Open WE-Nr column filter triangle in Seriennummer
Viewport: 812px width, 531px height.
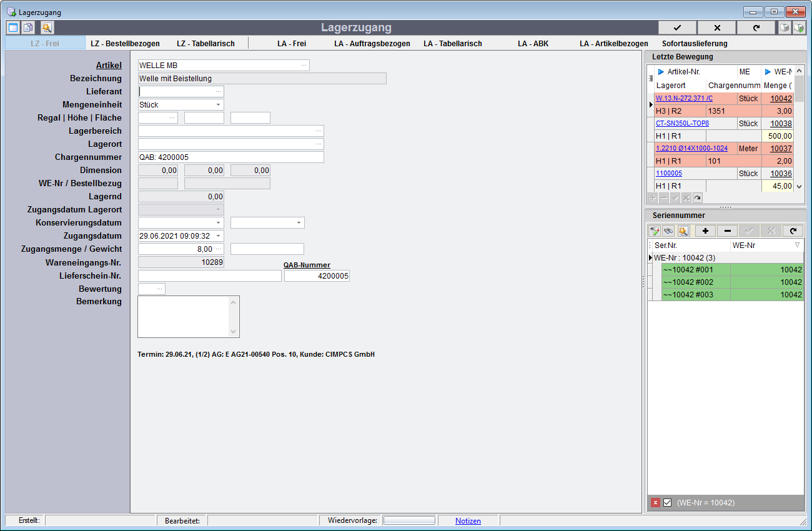click(x=797, y=246)
